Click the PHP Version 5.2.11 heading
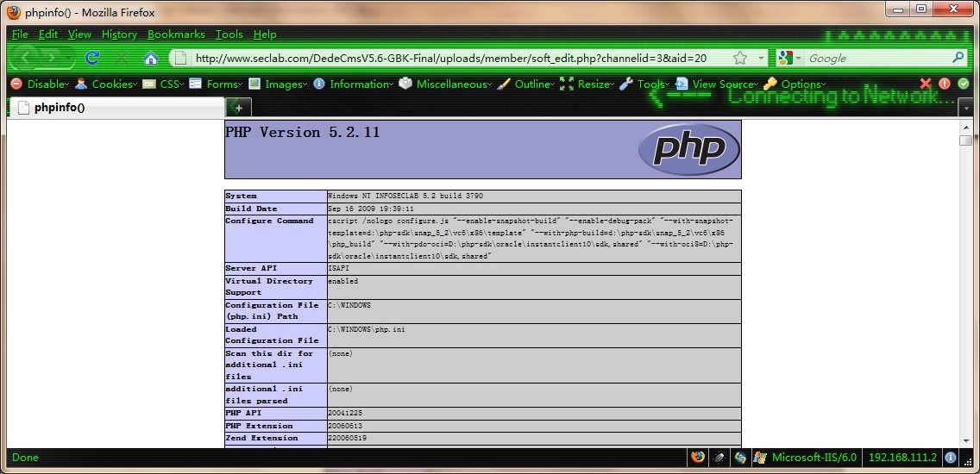 pyautogui.click(x=303, y=133)
